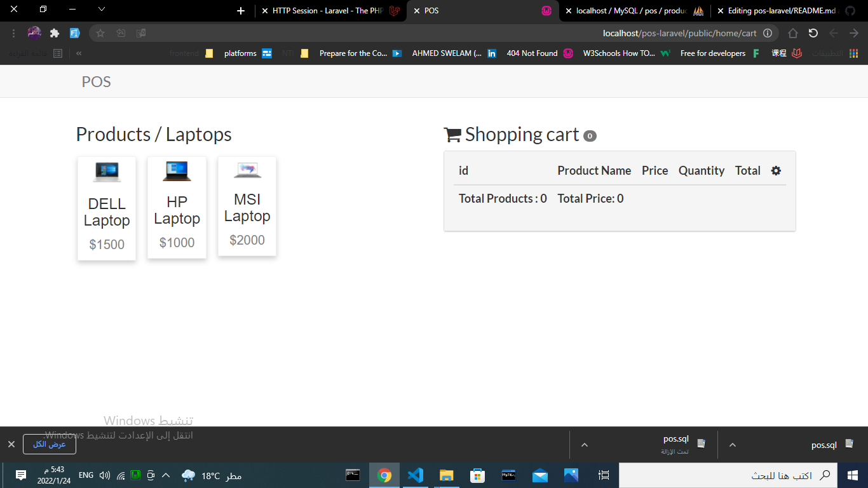Image resolution: width=868 pixels, height=488 pixels.
Task: Open the W3Schools How TO bookmark
Action: (620, 53)
